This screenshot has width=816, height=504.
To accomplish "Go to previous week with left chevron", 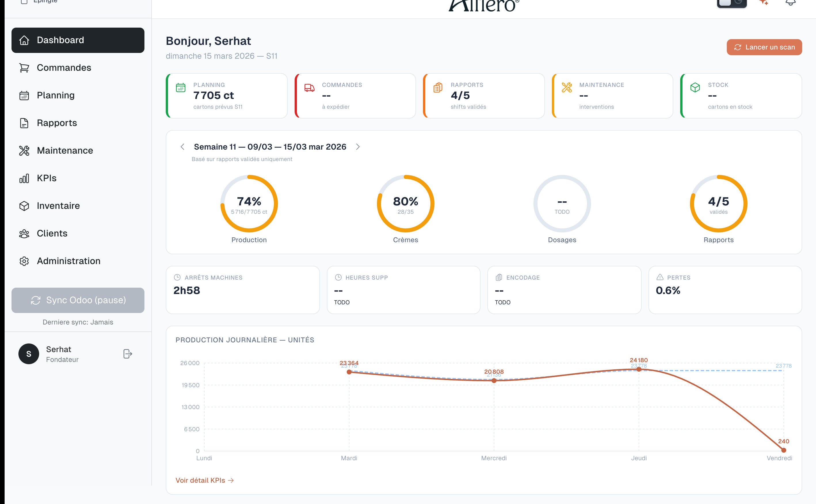I will [x=182, y=147].
